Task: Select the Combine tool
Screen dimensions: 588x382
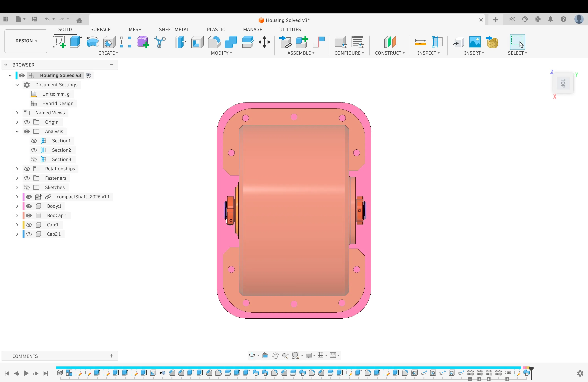Action: (231, 42)
